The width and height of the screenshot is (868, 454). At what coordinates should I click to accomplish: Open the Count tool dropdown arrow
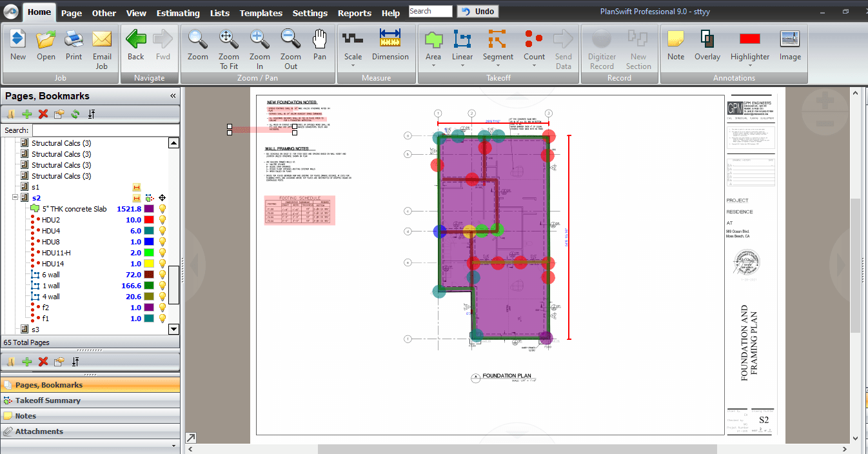click(x=534, y=66)
